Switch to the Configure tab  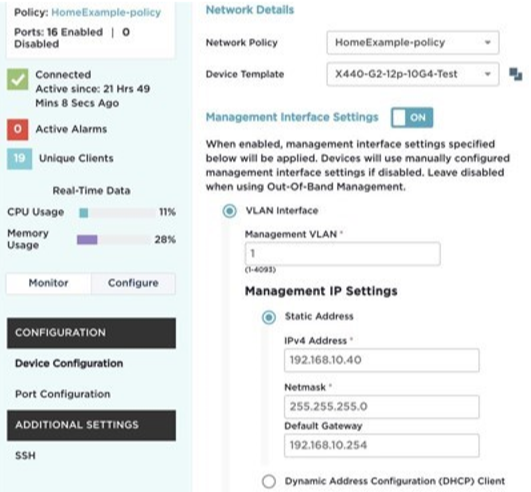click(x=133, y=283)
